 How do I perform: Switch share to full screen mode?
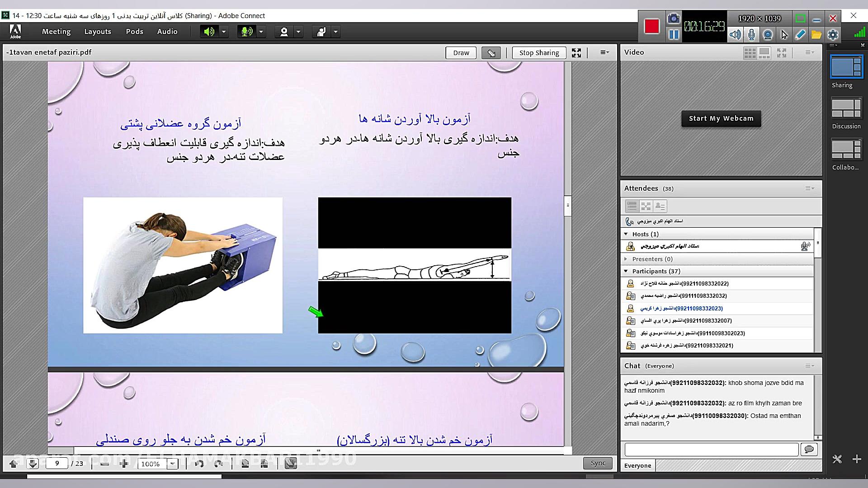pos(576,52)
